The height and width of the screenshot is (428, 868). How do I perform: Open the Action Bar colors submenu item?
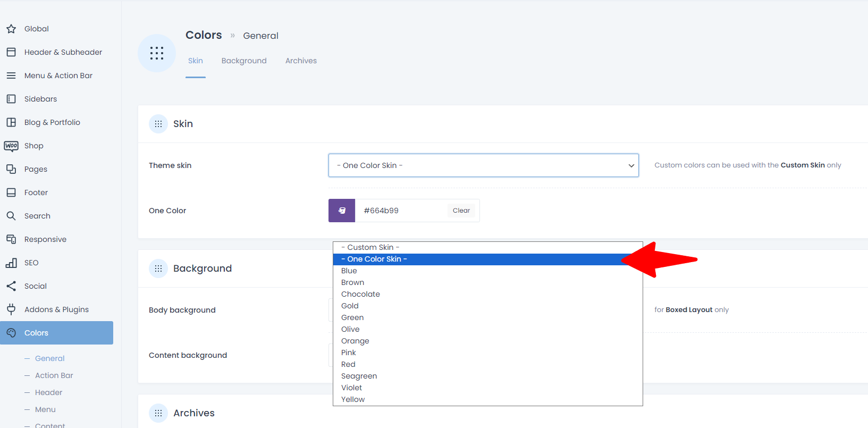click(x=54, y=375)
